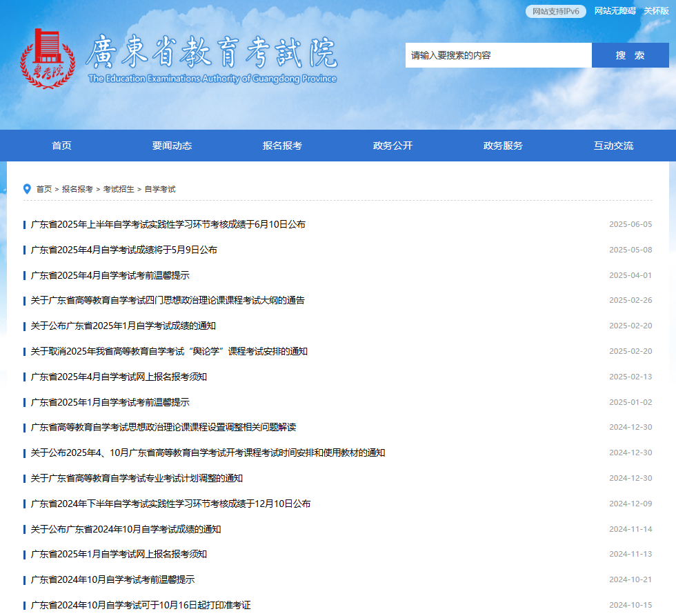Go to the 报名报考 navigation menu
The height and width of the screenshot is (616, 676).
pos(282,146)
